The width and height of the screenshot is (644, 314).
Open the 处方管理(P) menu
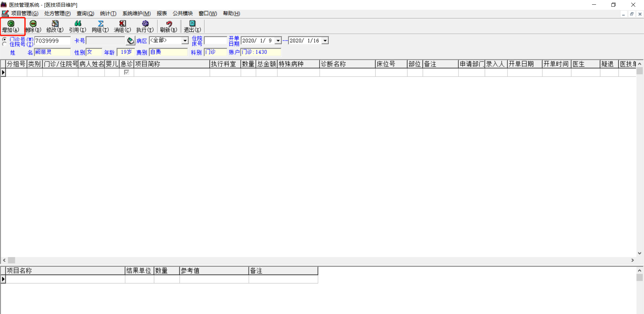coord(57,13)
